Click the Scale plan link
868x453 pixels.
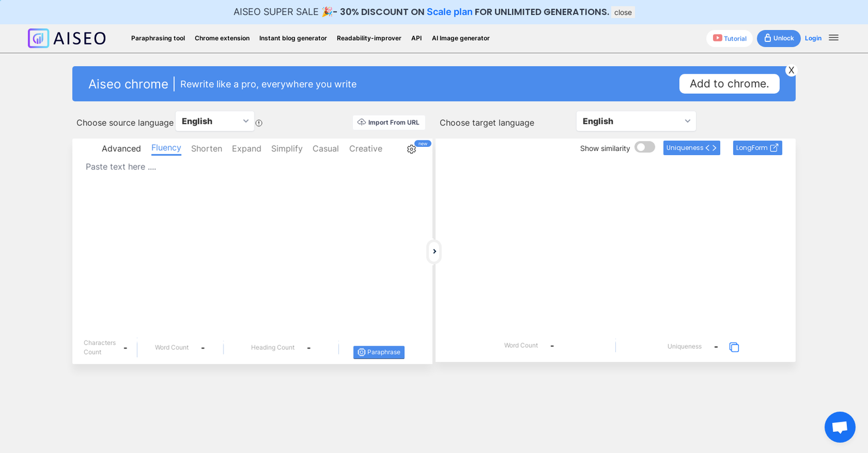[449, 12]
